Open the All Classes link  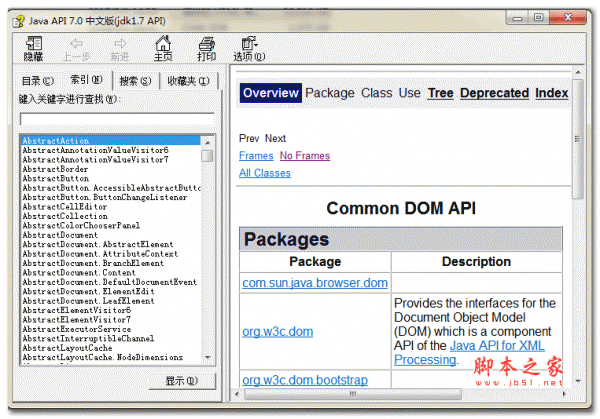[x=265, y=173]
